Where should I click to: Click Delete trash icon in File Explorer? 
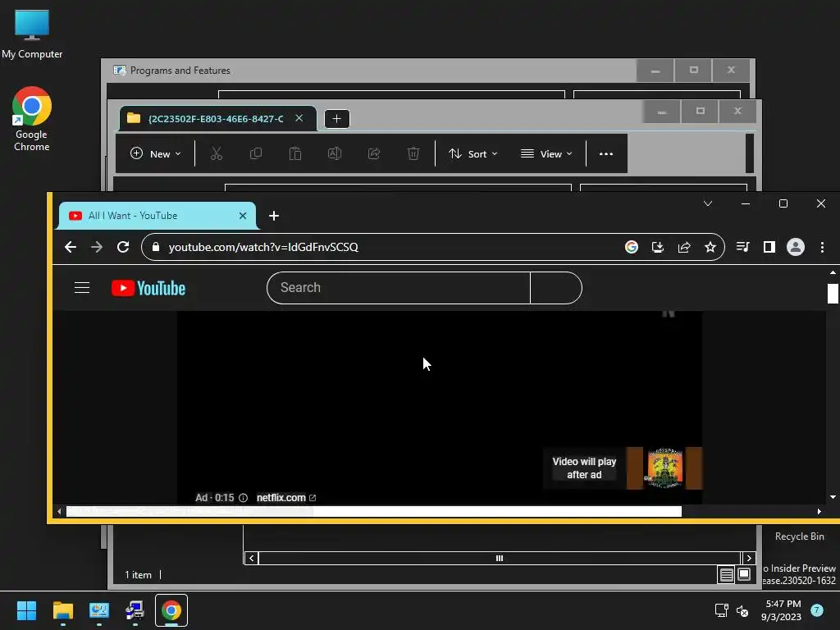[x=413, y=153]
